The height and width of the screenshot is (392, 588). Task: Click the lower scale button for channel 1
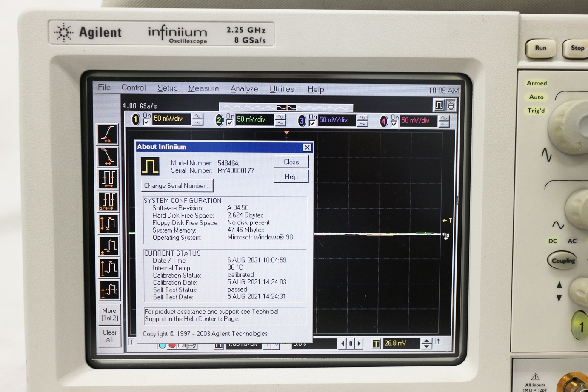197,122
